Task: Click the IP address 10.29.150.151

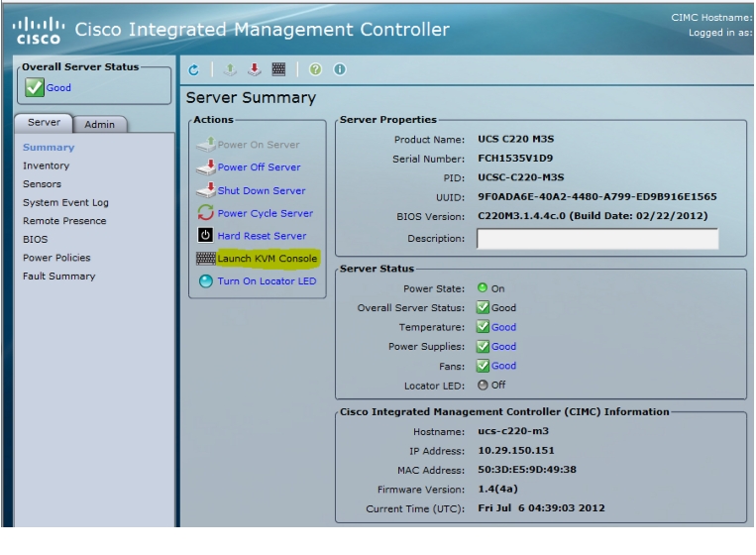Action: coord(516,450)
